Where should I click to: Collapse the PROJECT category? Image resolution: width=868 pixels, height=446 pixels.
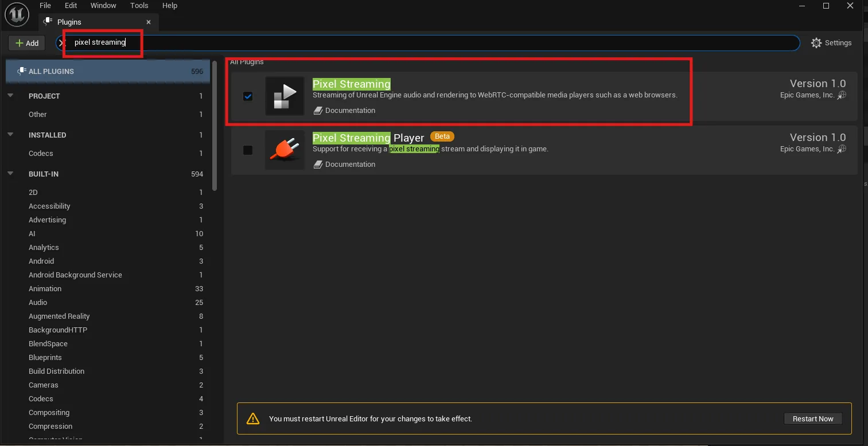pyautogui.click(x=10, y=96)
